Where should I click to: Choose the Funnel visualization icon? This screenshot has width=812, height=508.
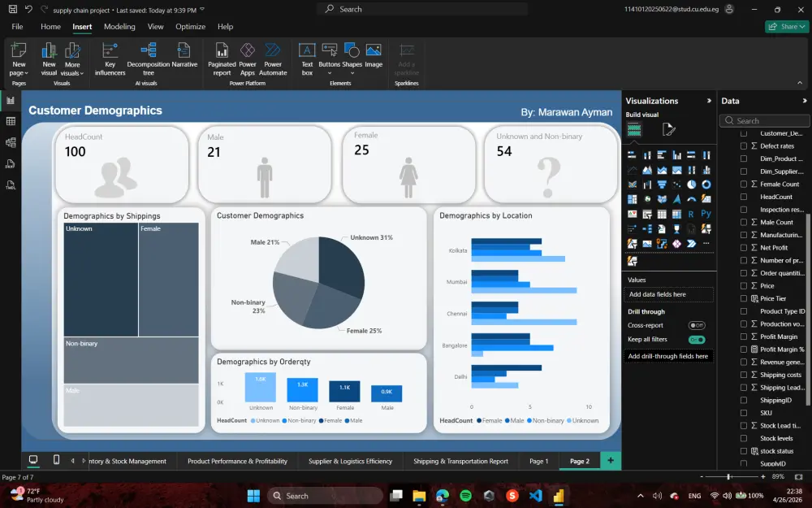[661, 185]
